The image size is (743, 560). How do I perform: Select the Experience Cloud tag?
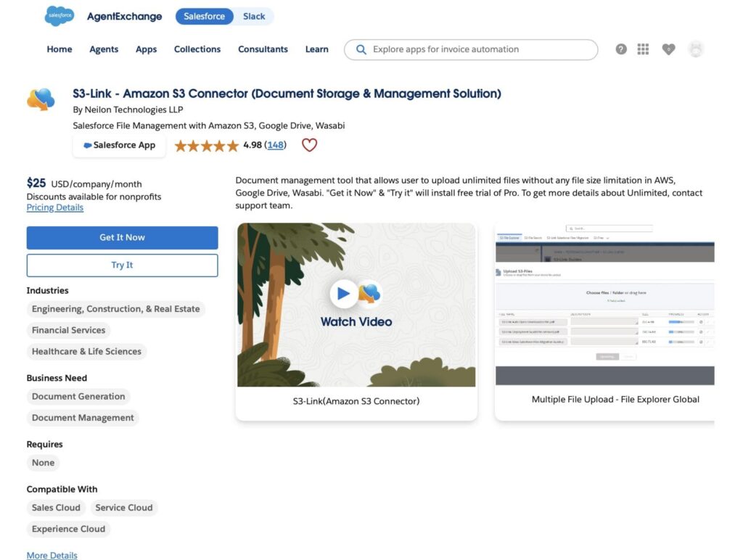click(69, 530)
